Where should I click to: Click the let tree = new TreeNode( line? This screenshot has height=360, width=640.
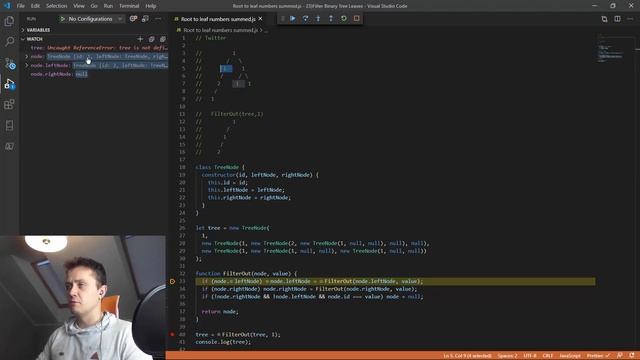[232, 228]
